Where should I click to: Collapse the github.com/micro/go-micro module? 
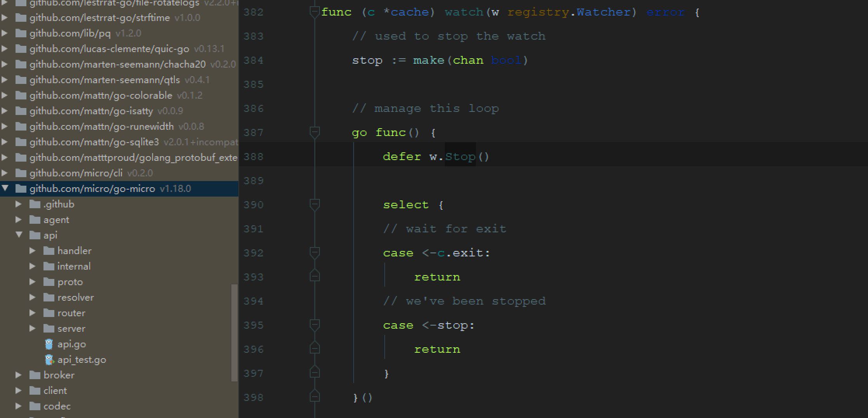point(5,188)
